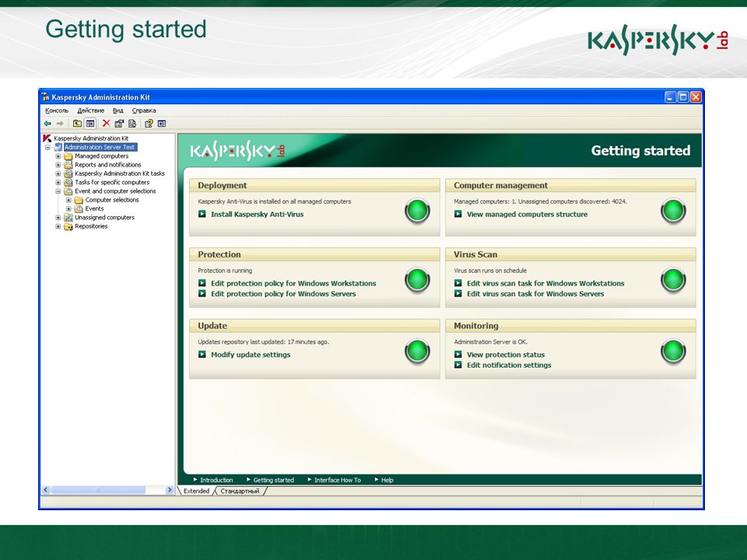Expand the Managed computers node
The image size is (747, 560).
[58, 156]
